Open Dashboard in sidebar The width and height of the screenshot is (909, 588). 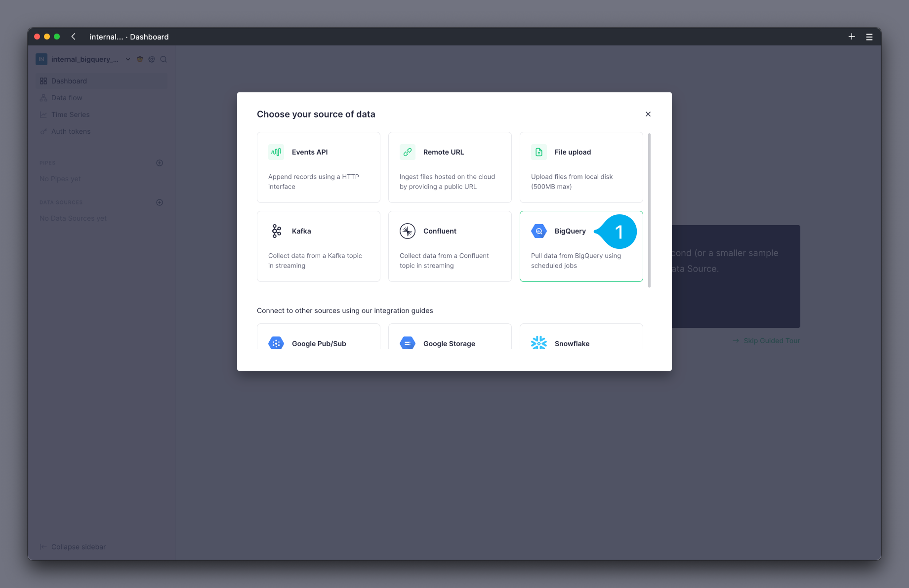[x=101, y=81]
